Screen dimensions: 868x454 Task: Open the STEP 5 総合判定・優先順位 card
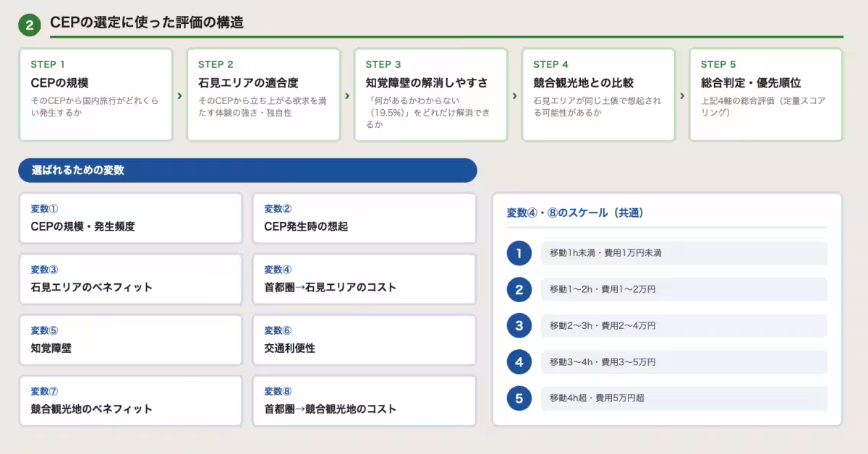click(766, 95)
